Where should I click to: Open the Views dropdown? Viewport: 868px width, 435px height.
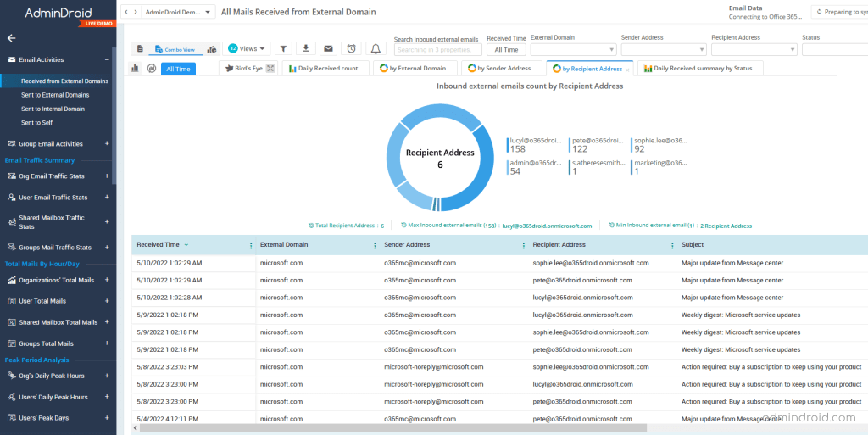pyautogui.click(x=248, y=49)
